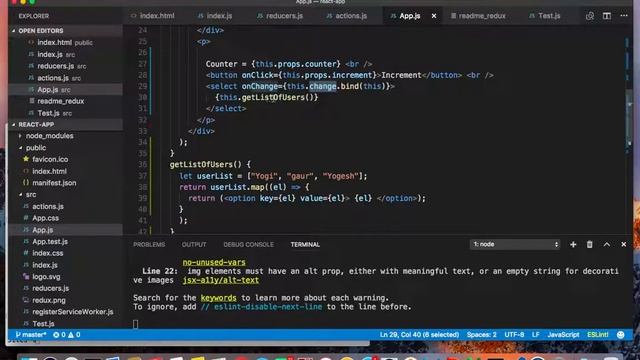Viewport: 640px width, 360px height.
Task: Click the word 'change' on line 29
Action: [x=322, y=86]
